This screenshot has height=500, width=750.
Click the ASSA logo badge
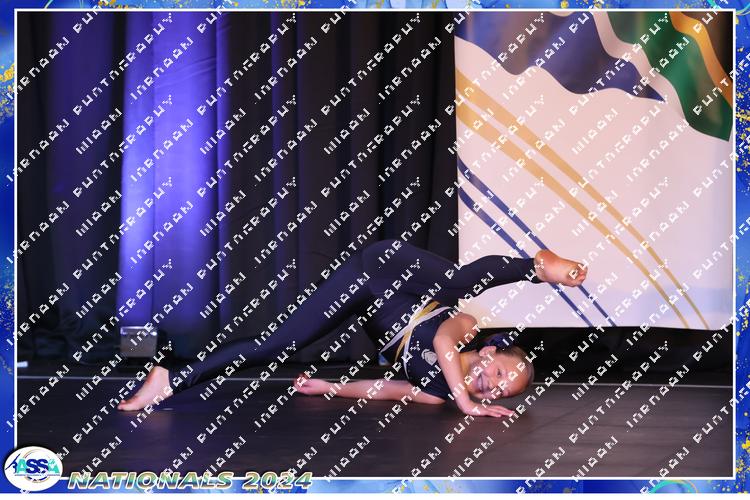(x=33, y=469)
